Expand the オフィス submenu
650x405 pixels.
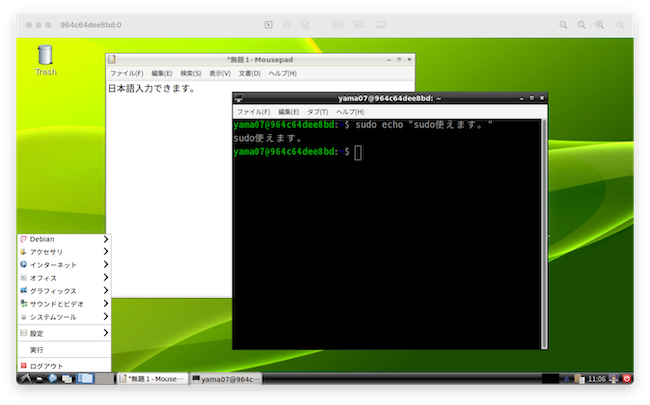coord(64,278)
